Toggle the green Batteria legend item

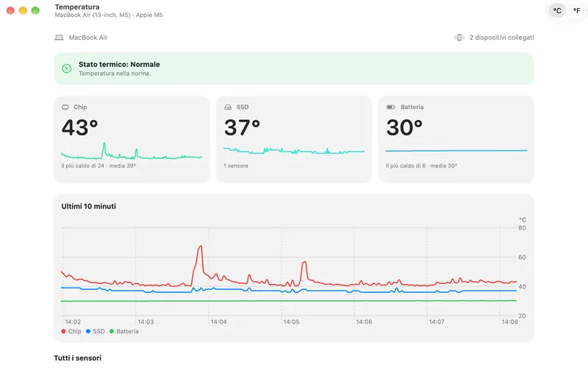tap(124, 331)
